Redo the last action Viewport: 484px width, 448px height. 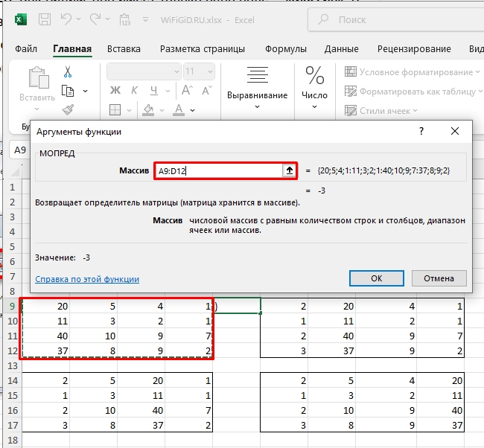[x=95, y=19]
